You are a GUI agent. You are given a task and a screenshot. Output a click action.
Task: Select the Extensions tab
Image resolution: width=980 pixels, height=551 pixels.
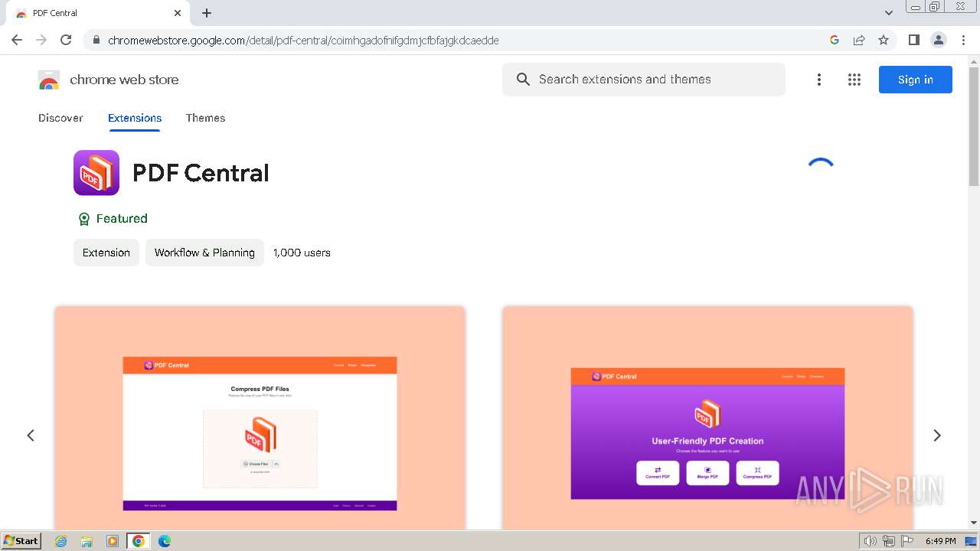(135, 118)
